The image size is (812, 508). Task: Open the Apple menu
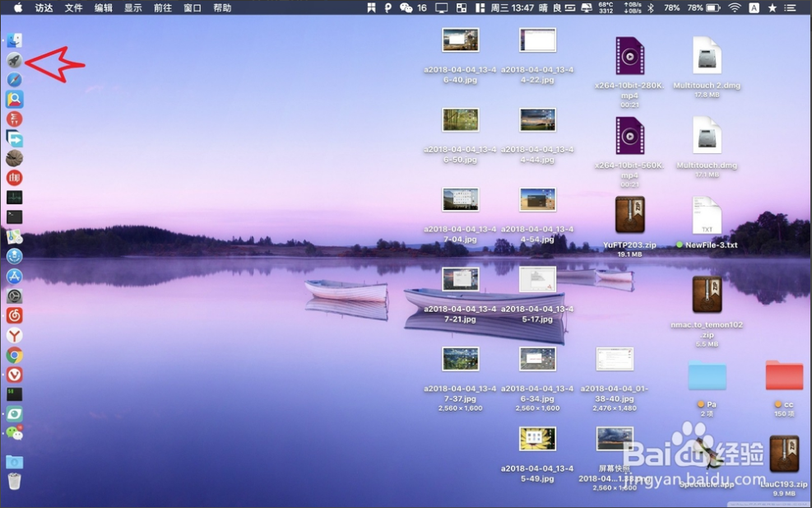pyautogui.click(x=18, y=7)
